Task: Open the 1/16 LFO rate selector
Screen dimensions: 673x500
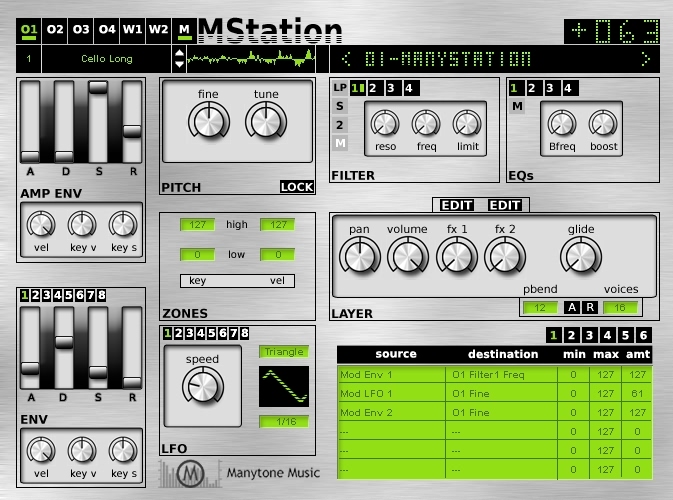Action: tap(284, 421)
